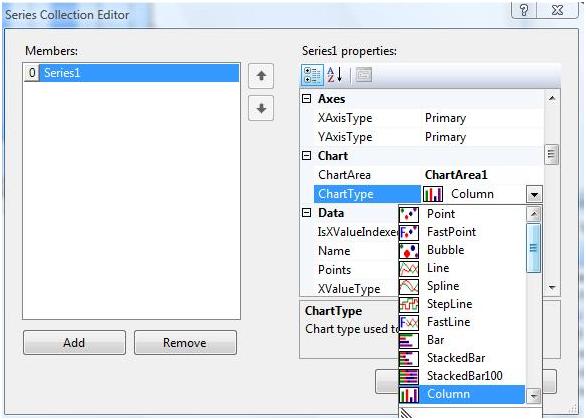Collapse the Axes category
This screenshot has height=420, width=586.
[306, 99]
